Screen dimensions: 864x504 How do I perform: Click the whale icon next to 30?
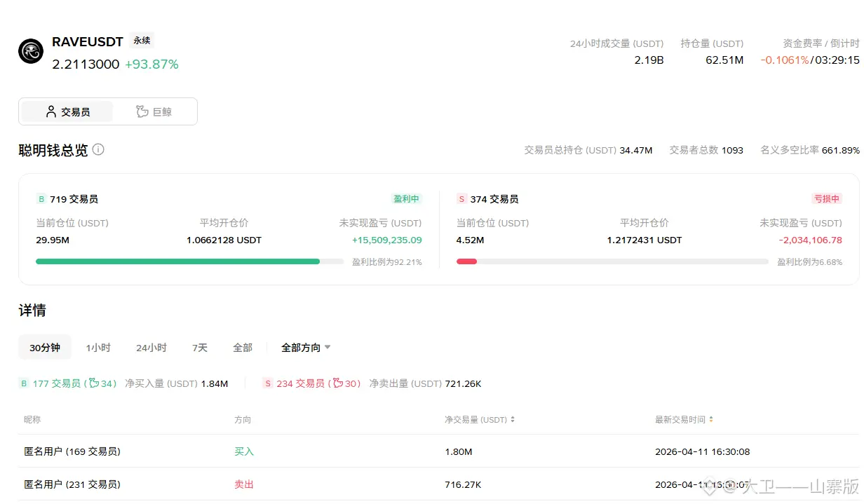[x=338, y=383]
